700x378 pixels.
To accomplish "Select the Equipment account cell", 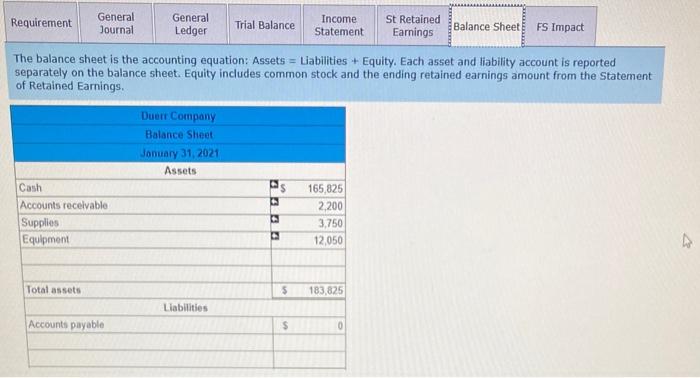I will point(146,240).
